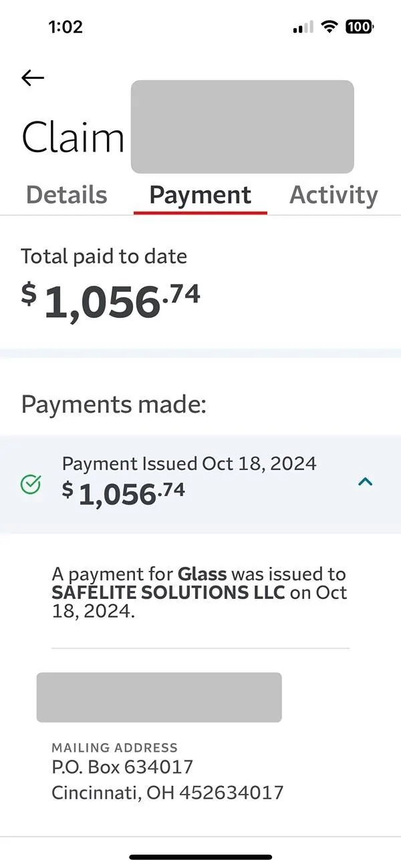Tap the Wi-Fi status icon
The height and width of the screenshot is (868, 401).
click(x=329, y=27)
